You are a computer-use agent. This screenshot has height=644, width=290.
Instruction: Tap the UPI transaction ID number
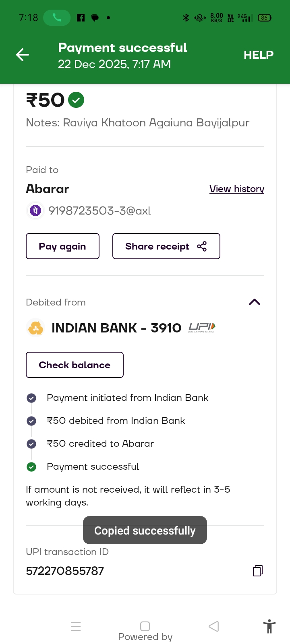pyautogui.click(x=65, y=571)
